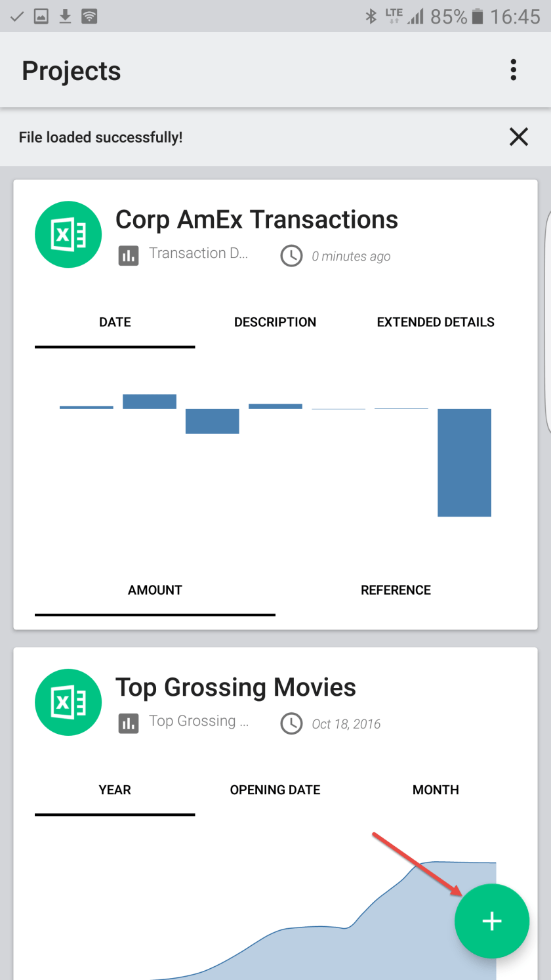Tap the Corp AmEx Transactions Excel icon

[68, 234]
